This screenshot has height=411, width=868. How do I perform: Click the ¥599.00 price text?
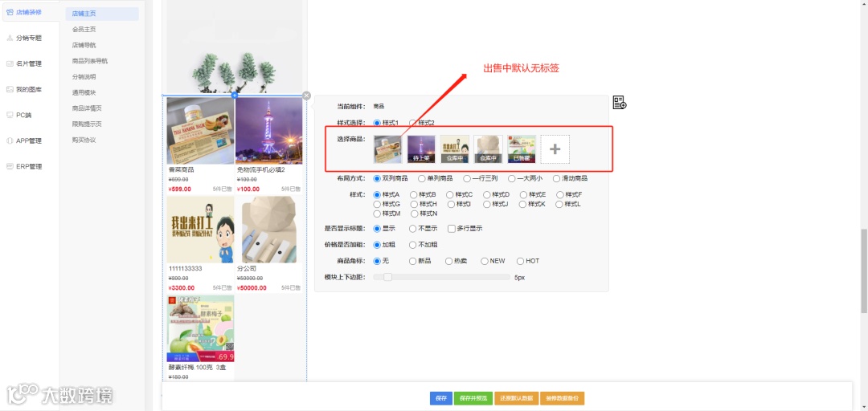pos(180,189)
